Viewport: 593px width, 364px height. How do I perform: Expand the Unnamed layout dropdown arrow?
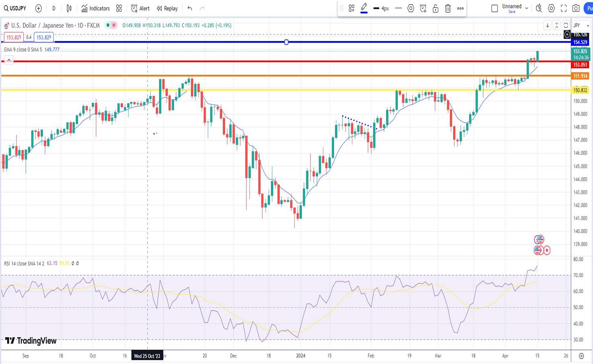(527, 8)
